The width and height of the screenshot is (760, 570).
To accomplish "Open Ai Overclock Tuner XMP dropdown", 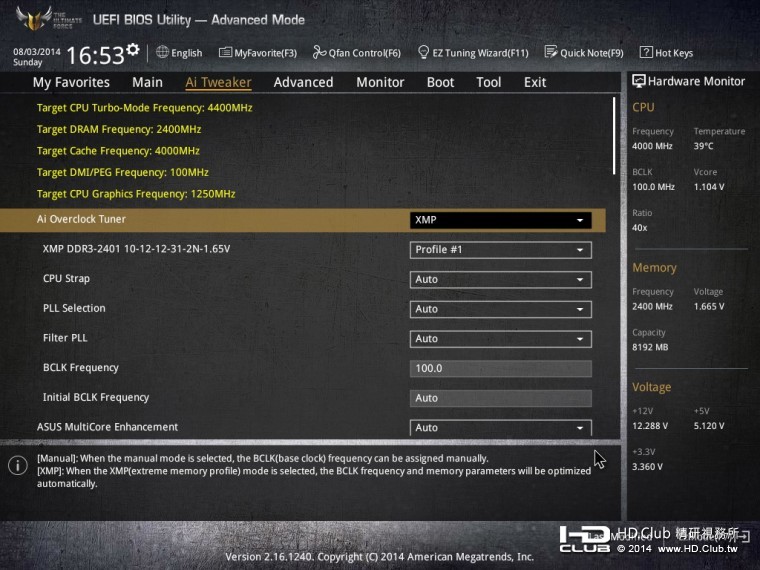I will click(x=501, y=220).
